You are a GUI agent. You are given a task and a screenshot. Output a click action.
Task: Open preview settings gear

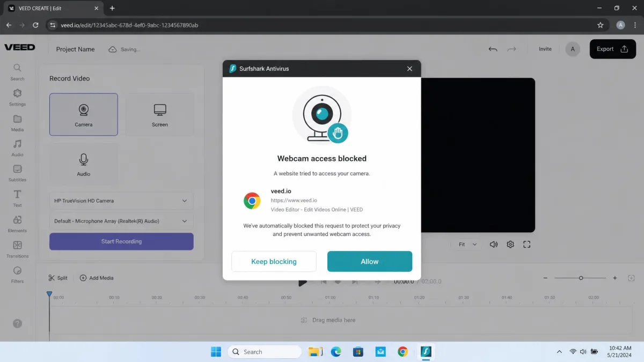pyautogui.click(x=510, y=244)
